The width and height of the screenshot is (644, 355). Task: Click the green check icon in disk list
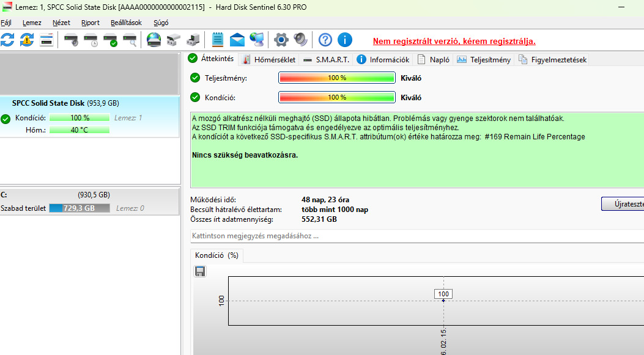tap(6, 119)
